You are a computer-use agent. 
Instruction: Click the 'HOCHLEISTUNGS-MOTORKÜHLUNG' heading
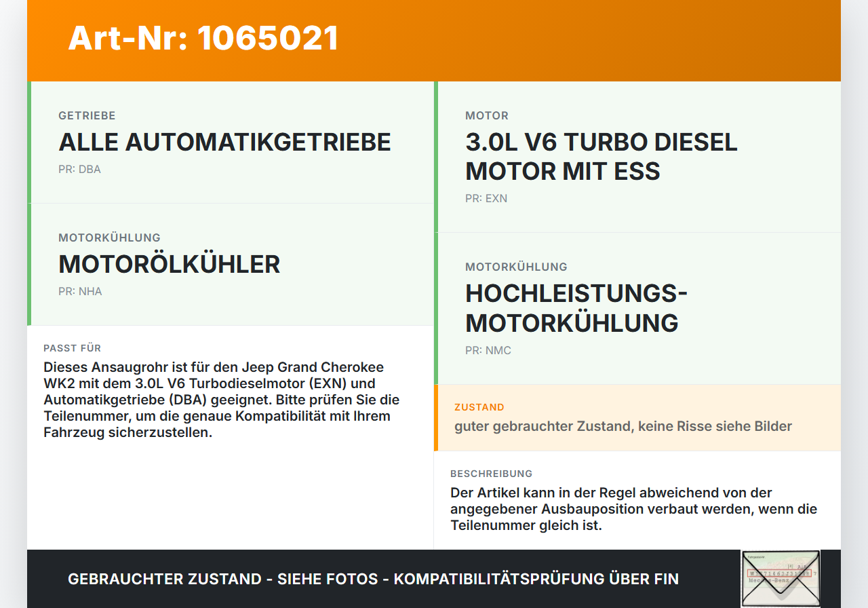point(576,307)
